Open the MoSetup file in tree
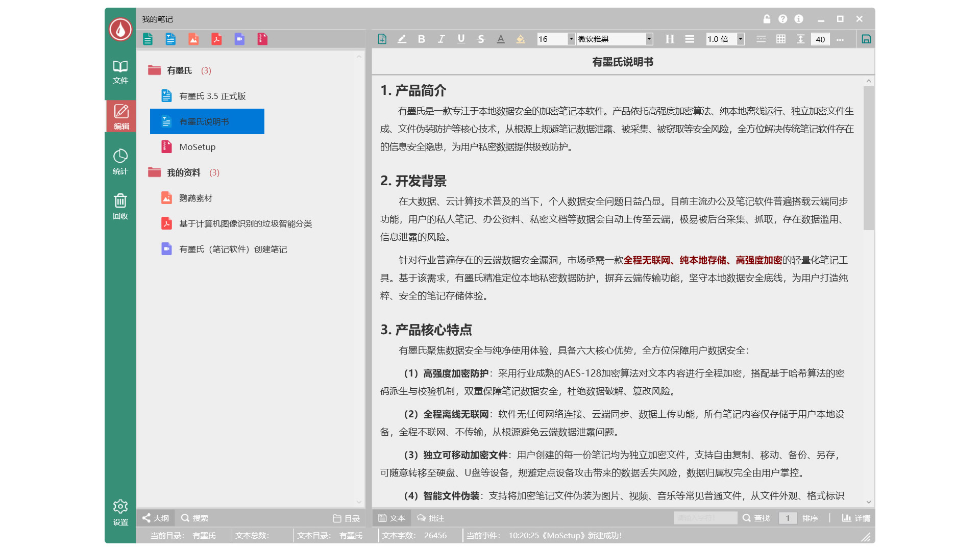980x551 pixels. click(197, 147)
